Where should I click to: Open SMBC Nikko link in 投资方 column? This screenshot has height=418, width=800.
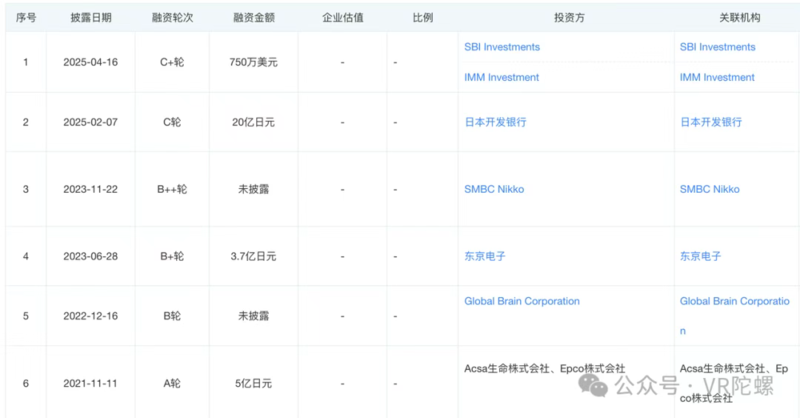pos(494,189)
